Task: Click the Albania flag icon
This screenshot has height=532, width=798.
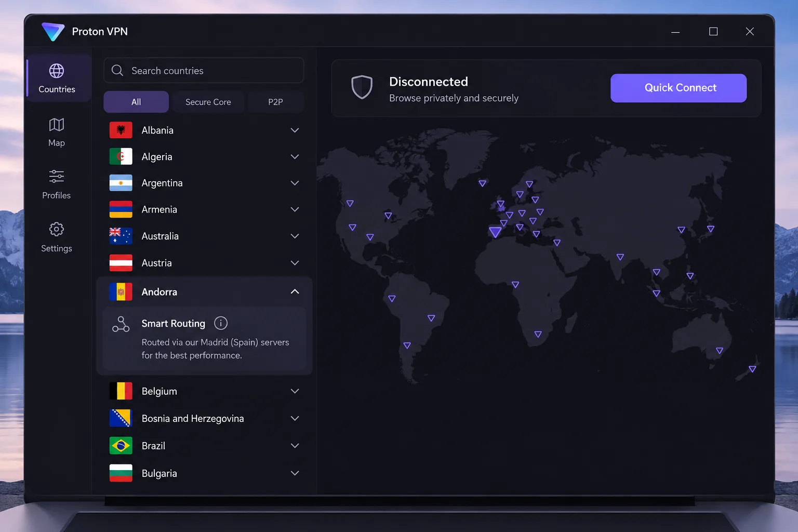Action: [121, 130]
